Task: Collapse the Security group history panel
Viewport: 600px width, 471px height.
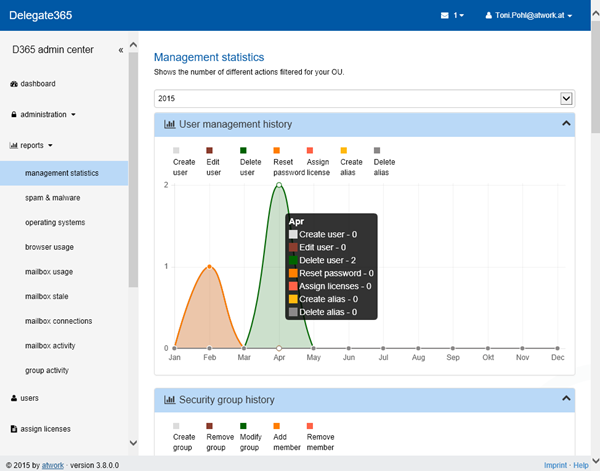Action: tap(566, 398)
